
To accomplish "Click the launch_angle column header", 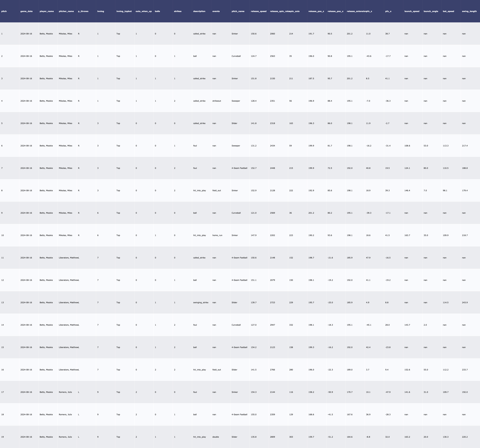I will click(x=431, y=11).
